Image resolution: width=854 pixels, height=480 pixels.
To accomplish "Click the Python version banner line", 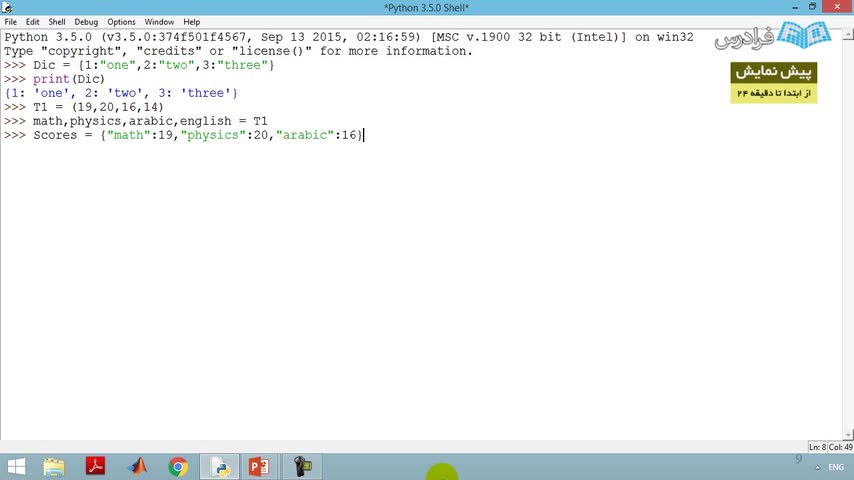I will click(x=349, y=37).
